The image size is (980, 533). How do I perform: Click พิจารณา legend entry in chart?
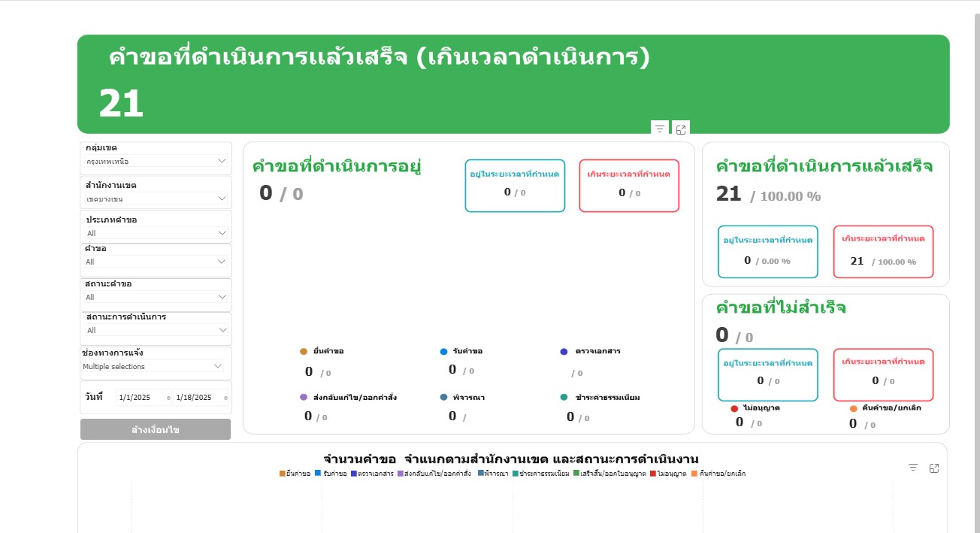point(493,474)
